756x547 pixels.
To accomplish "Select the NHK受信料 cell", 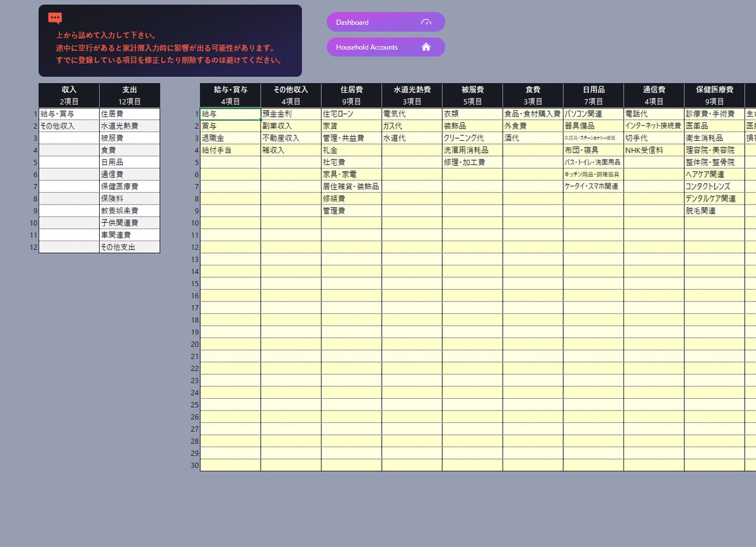I will click(654, 150).
